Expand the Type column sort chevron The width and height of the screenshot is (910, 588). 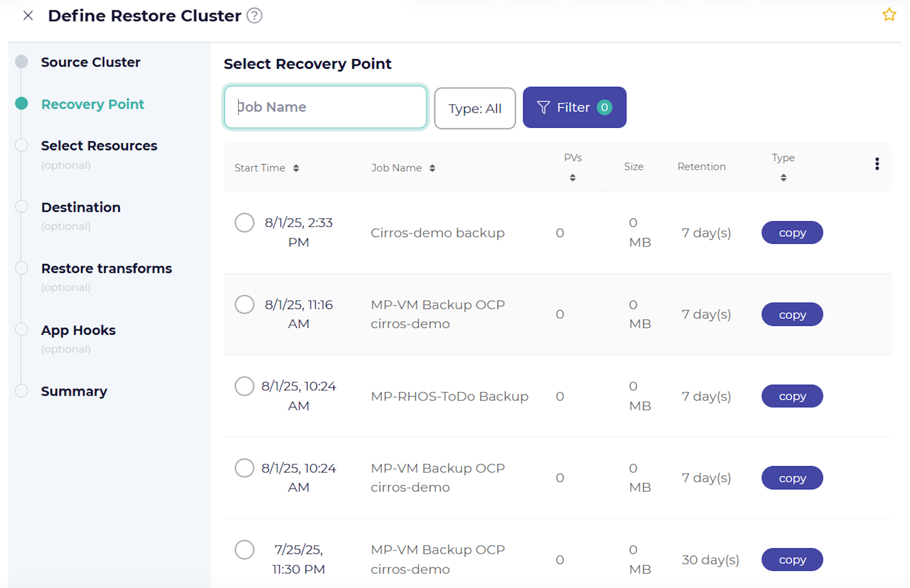pos(783,177)
